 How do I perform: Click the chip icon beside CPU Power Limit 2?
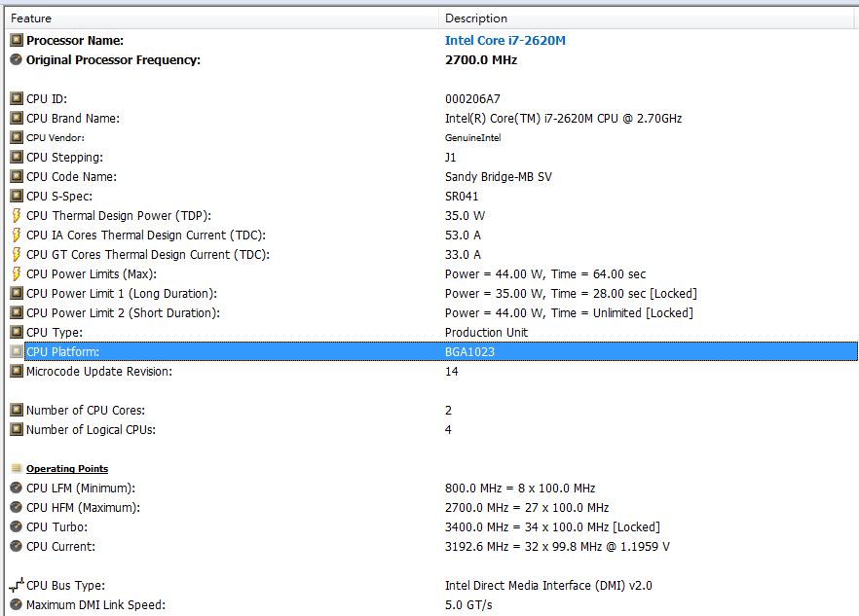click(17, 312)
